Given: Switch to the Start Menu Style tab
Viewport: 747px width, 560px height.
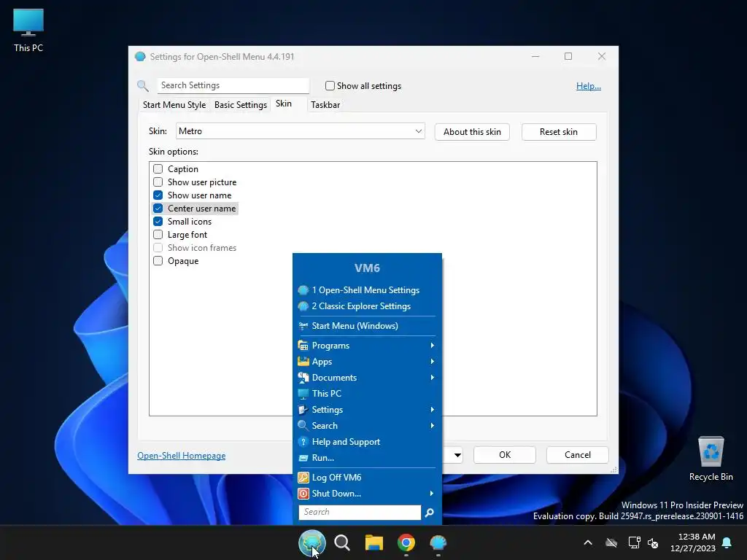Looking at the screenshot, I should point(174,105).
